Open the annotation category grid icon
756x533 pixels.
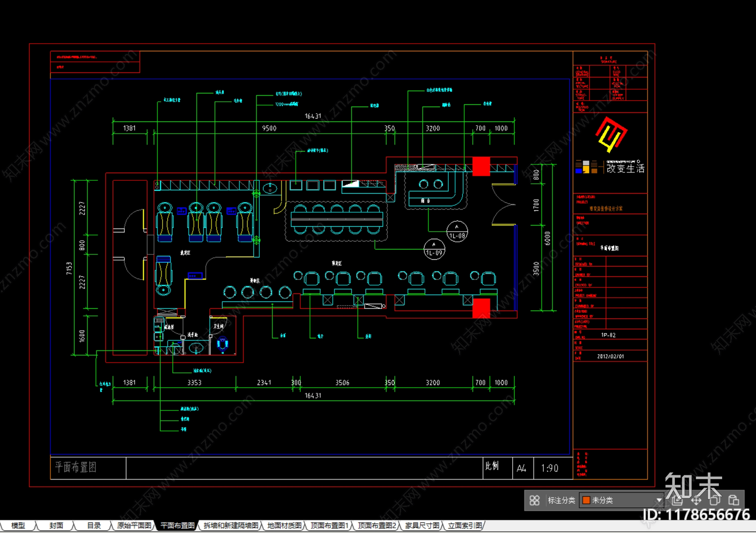(534, 500)
